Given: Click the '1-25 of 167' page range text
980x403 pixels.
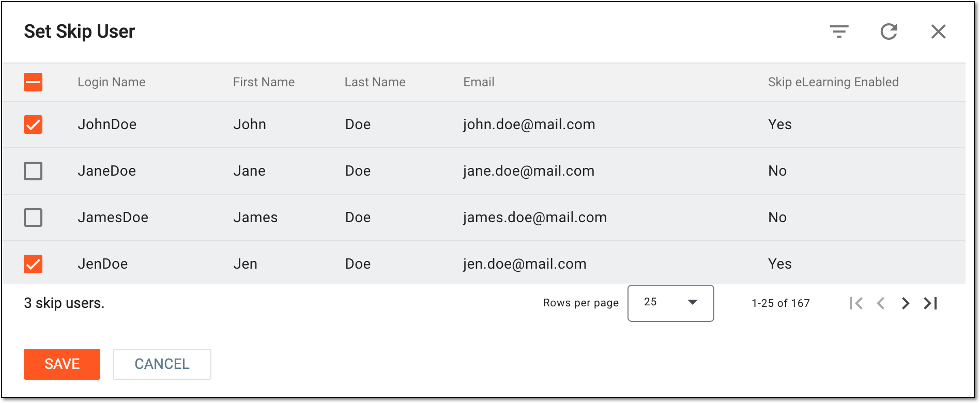Looking at the screenshot, I should pos(780,303).
